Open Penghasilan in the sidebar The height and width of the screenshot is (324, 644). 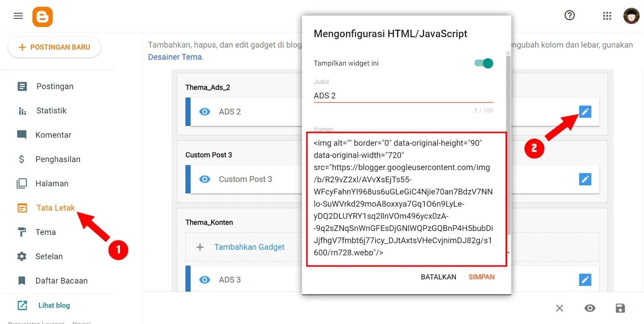tap(58, 159)
